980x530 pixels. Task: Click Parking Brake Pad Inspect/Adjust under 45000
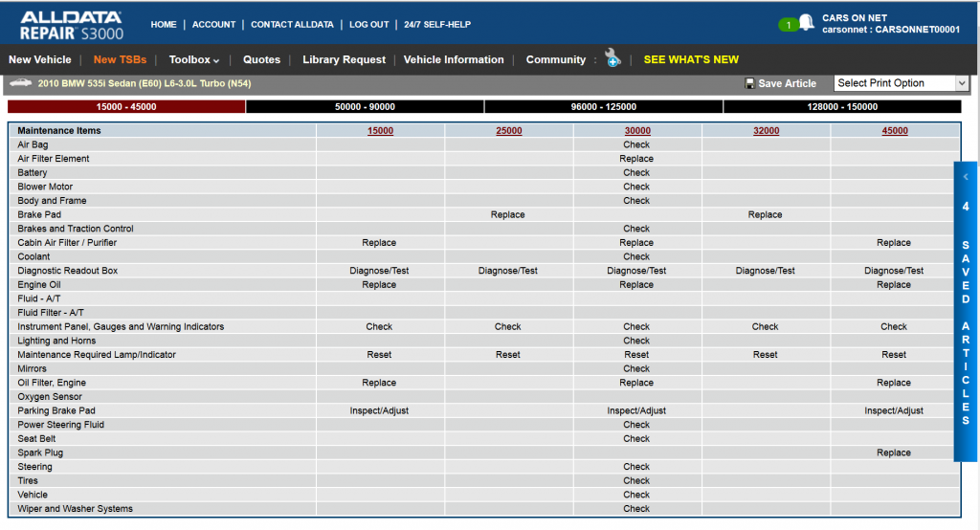(x=894, y=410)
